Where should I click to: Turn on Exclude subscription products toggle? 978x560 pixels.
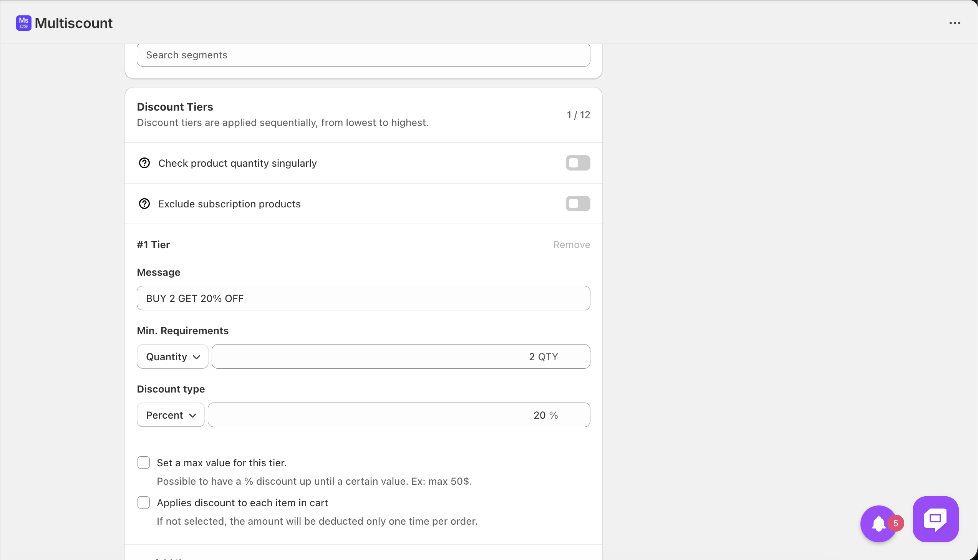coord(578,204)
